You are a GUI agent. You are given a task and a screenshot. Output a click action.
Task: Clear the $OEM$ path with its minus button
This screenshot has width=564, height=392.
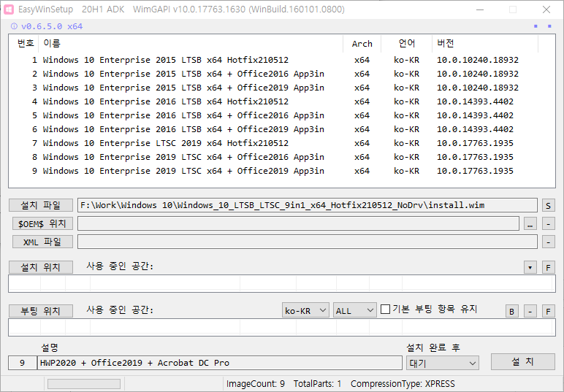(x=548, y=224)
